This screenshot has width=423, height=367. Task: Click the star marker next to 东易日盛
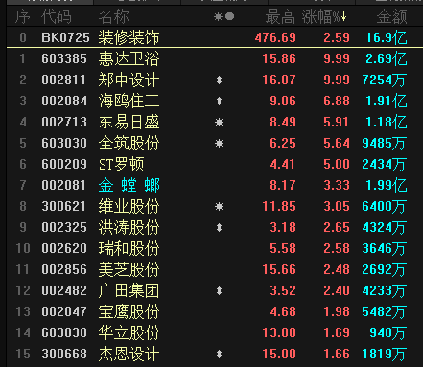click(219, 122)
